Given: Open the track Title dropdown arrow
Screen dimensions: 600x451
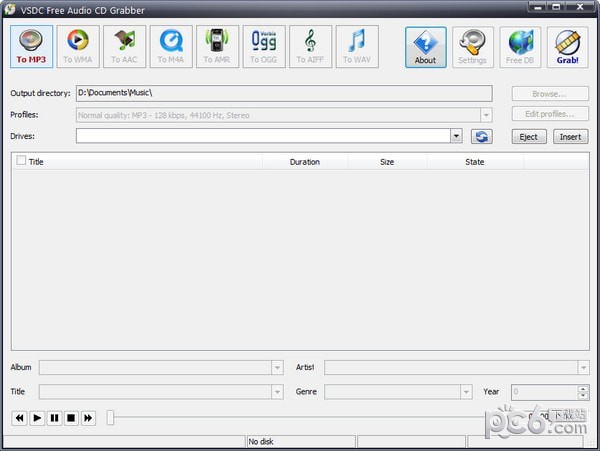Looking at the screenshot, I should pos(277,392).
